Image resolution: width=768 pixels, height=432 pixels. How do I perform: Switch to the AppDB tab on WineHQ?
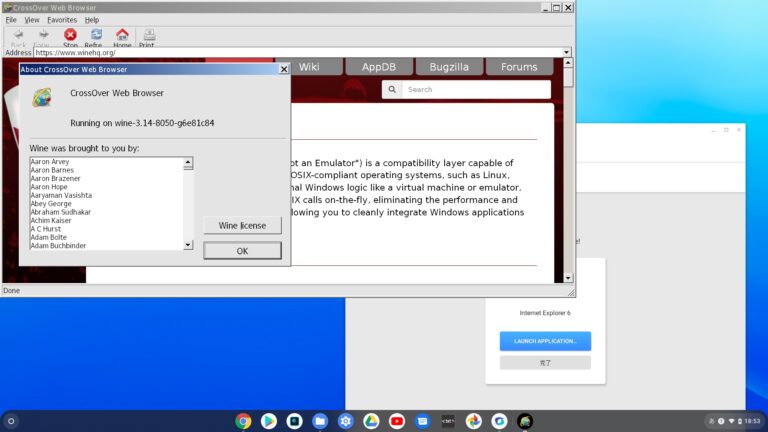pyautogui.click(x=379, y=67)
